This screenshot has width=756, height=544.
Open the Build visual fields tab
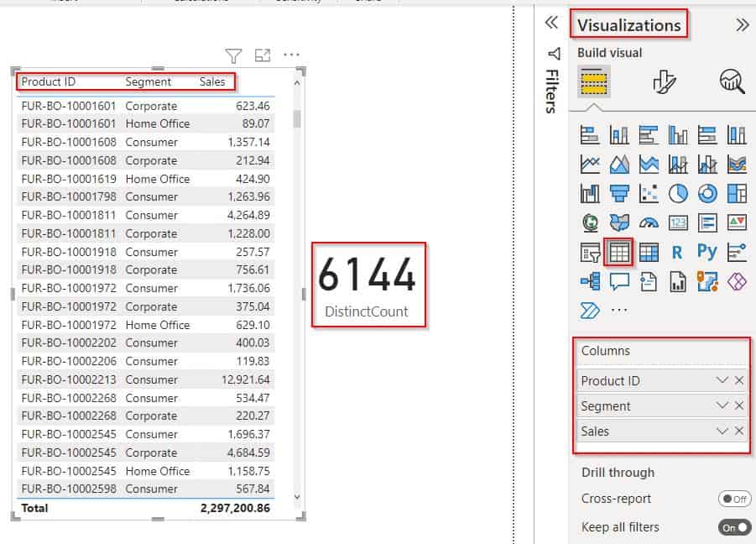click(x=593, y=81)
